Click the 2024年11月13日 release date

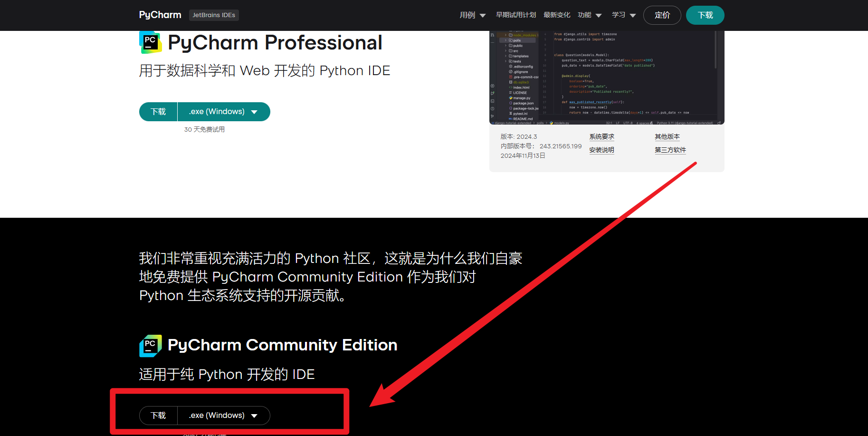pos(523,155)
